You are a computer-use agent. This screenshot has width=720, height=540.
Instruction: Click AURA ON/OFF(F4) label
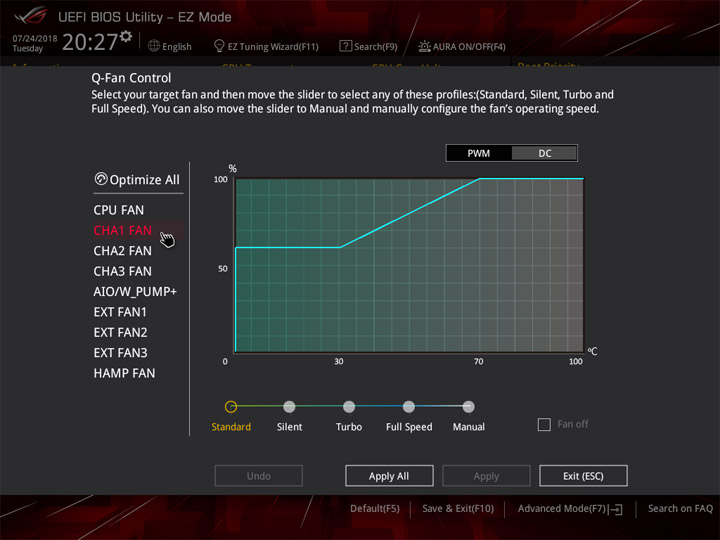tap(469, 46)
